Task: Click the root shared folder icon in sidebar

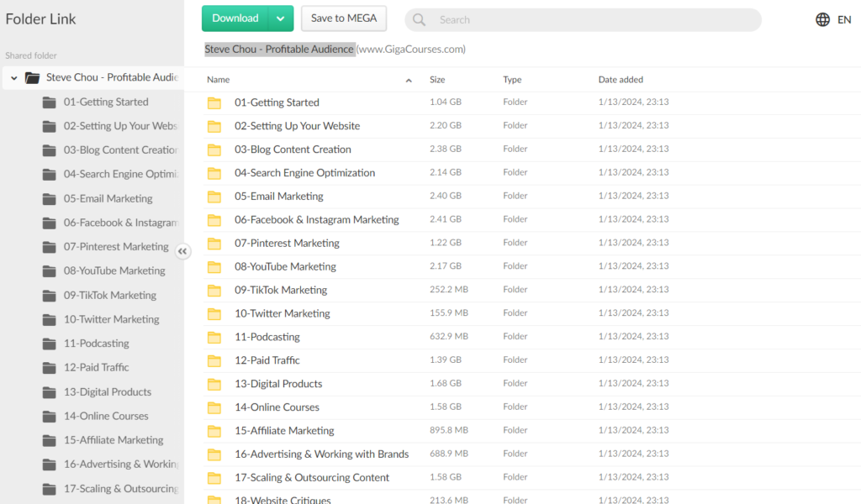Action: (33, 77)
